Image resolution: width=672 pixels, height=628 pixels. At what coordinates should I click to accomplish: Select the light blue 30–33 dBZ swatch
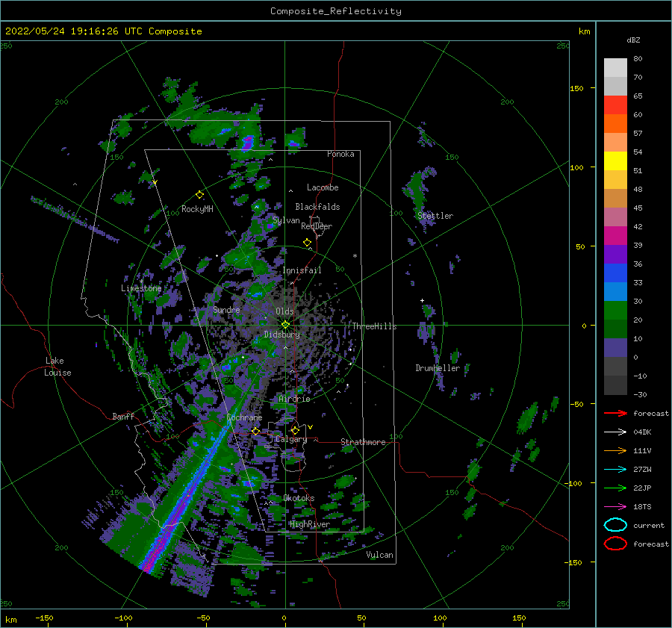615,292
